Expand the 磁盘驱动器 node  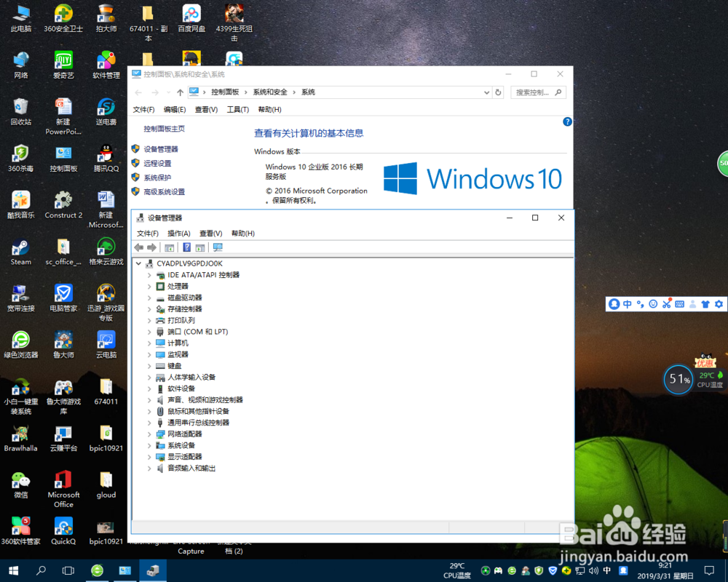point(149,298)
